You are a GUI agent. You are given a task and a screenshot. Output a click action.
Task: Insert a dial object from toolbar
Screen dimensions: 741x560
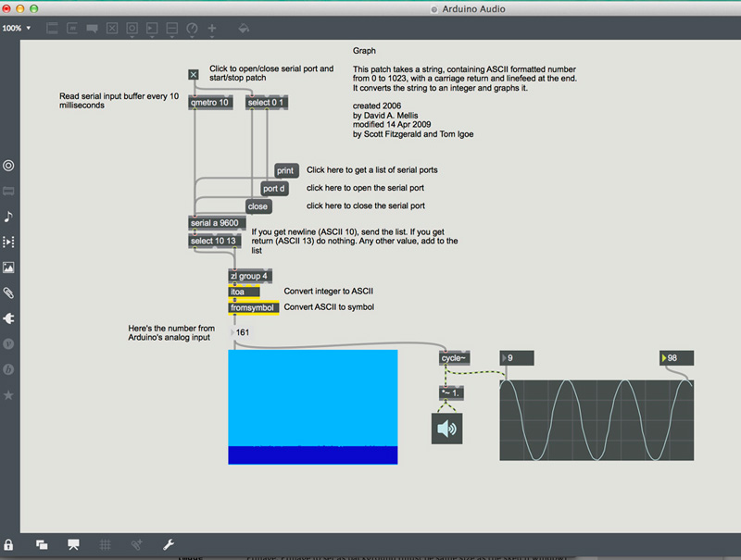[192, 29]
